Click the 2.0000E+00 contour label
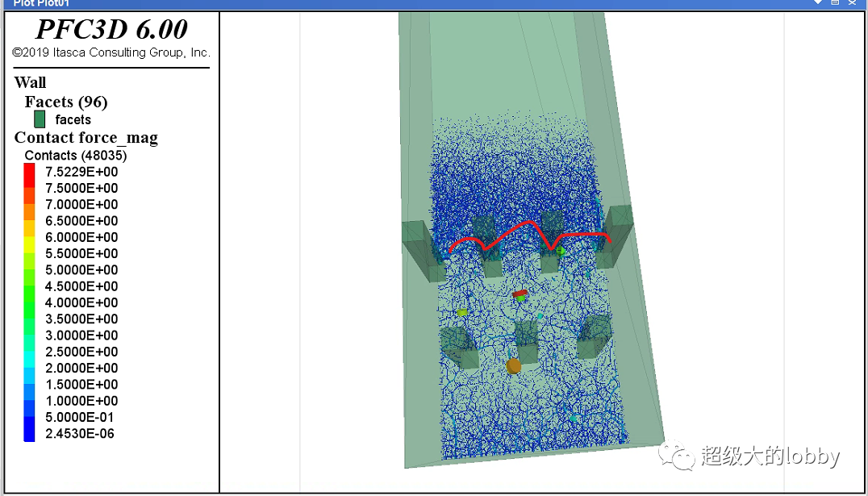868x496 pixels. tap(81, 368)
